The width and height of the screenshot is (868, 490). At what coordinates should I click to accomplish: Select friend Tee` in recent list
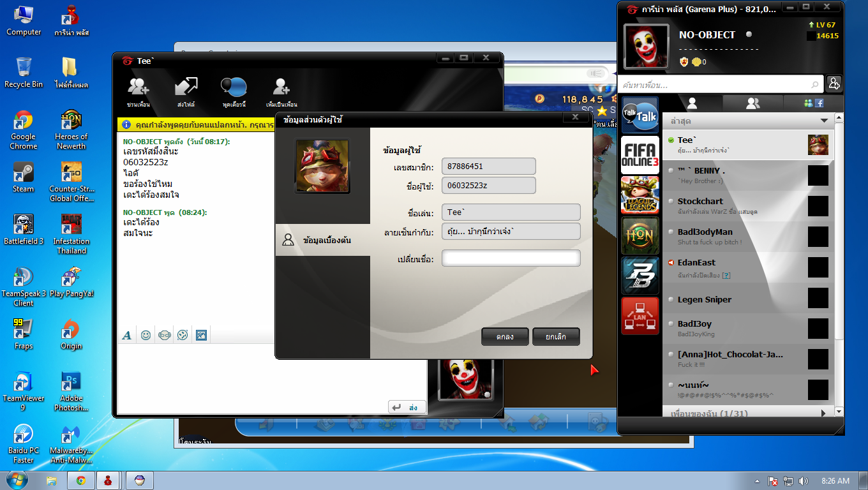pyautogui.click(x=747, y=145)
